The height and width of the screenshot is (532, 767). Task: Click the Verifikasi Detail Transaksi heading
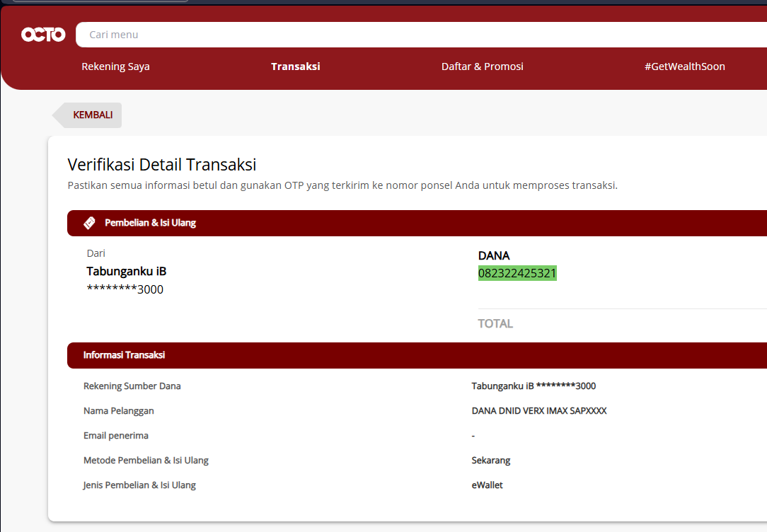[x=162, y=165]
